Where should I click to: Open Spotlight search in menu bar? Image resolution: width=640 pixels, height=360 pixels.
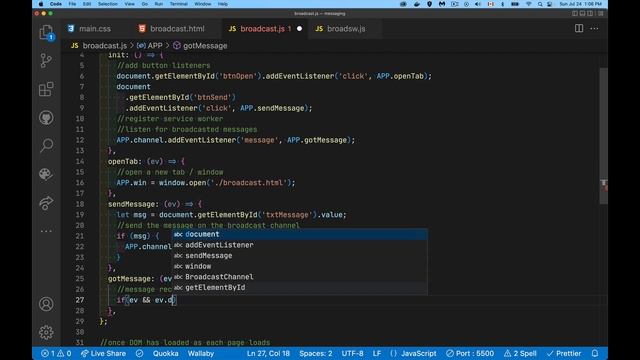540,4
